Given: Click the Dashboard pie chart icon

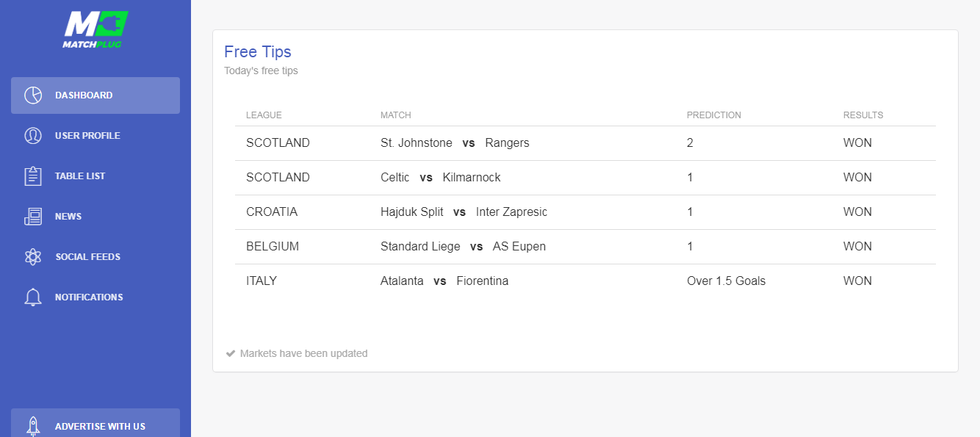Looking at the screenshot, I should (x=33, y=95).
